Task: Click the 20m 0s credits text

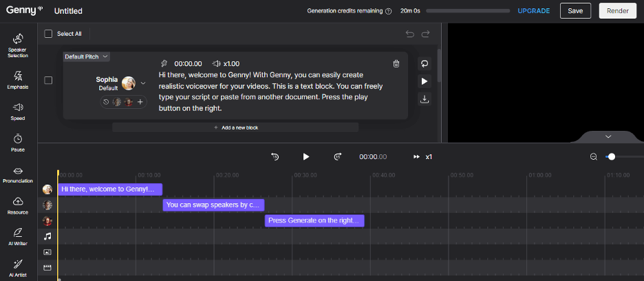Action: [x=410, y=11]
